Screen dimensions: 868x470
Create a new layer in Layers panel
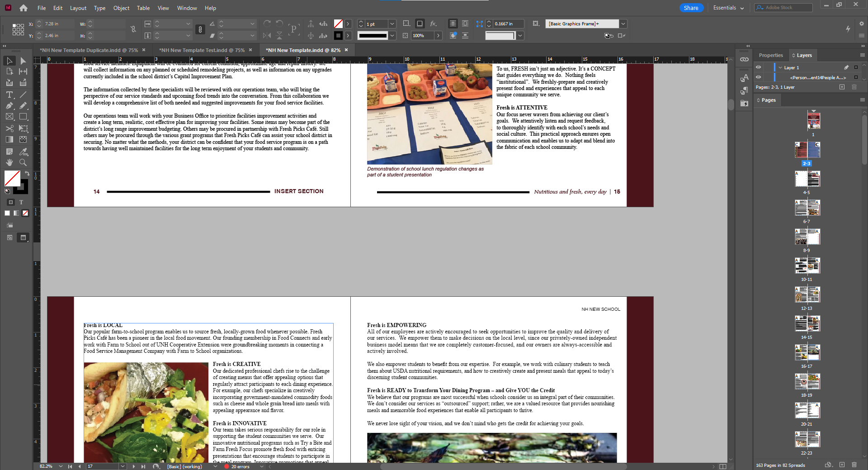842,87
